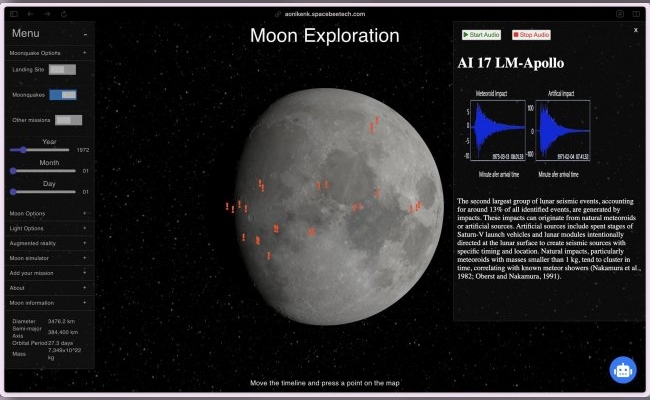Click the browser forward arrow
Viewport: 650px width, 400px height.
click(47, 14)
